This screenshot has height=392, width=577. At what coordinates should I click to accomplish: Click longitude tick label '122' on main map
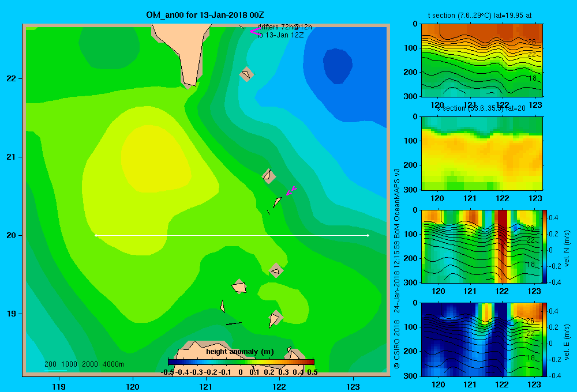point(279,386)
